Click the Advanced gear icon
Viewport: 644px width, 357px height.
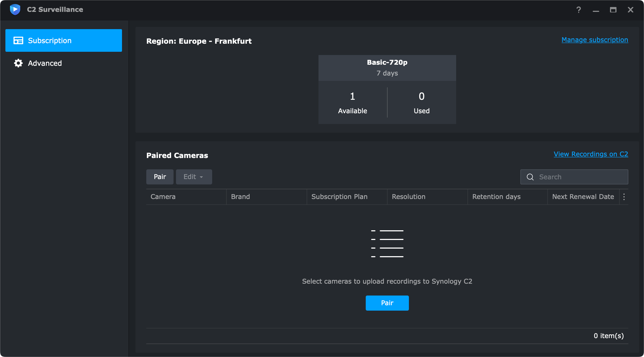click(18, 63)
